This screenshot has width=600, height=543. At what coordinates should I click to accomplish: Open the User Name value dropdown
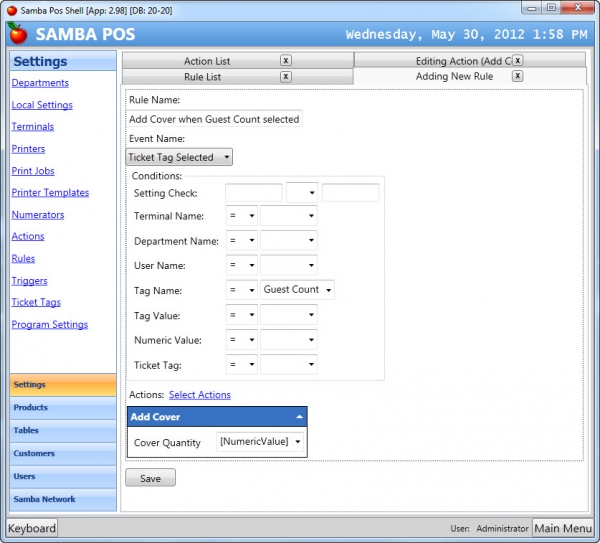[x=289, y=265]
